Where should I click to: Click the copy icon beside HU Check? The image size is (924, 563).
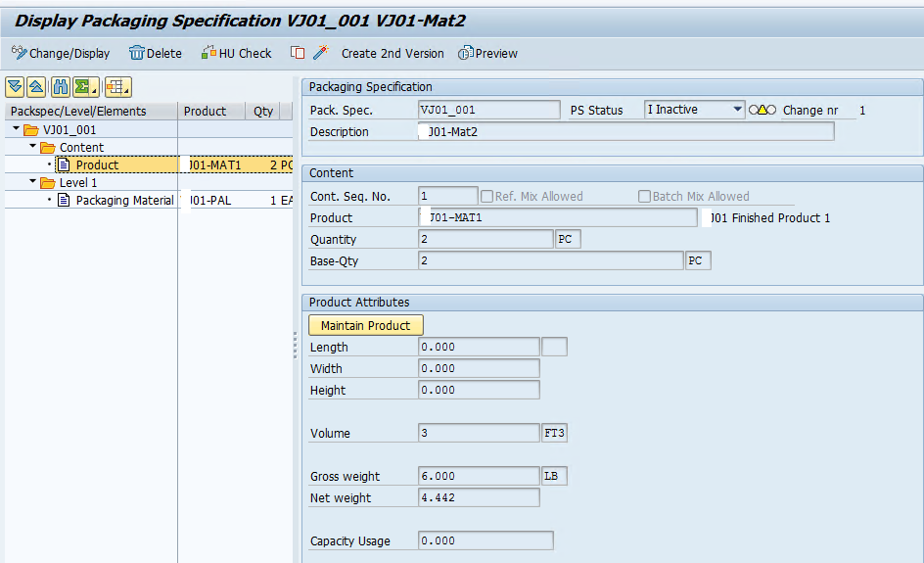(298, 53)
